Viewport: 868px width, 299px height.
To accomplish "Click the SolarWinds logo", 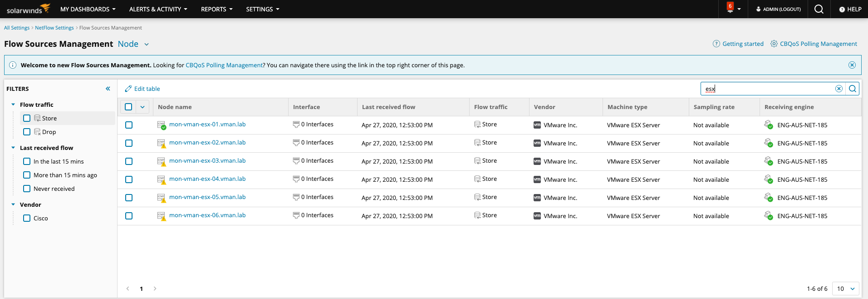I will click(28, 9).
